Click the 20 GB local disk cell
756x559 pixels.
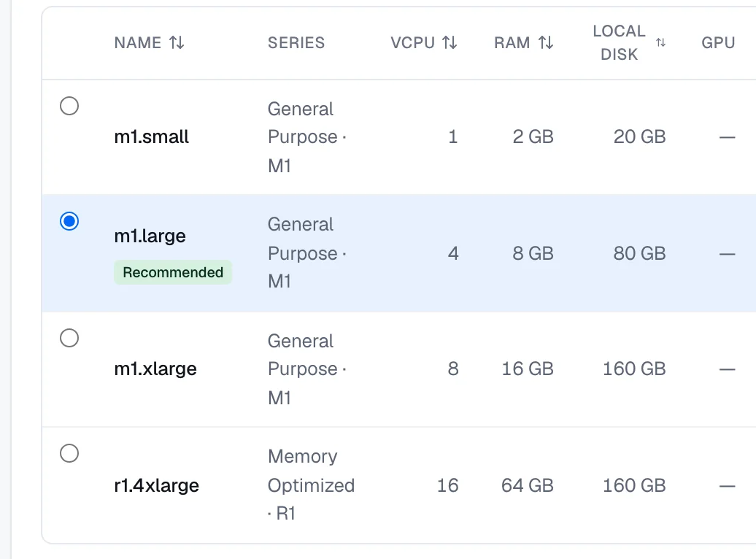tap(639, 137)
